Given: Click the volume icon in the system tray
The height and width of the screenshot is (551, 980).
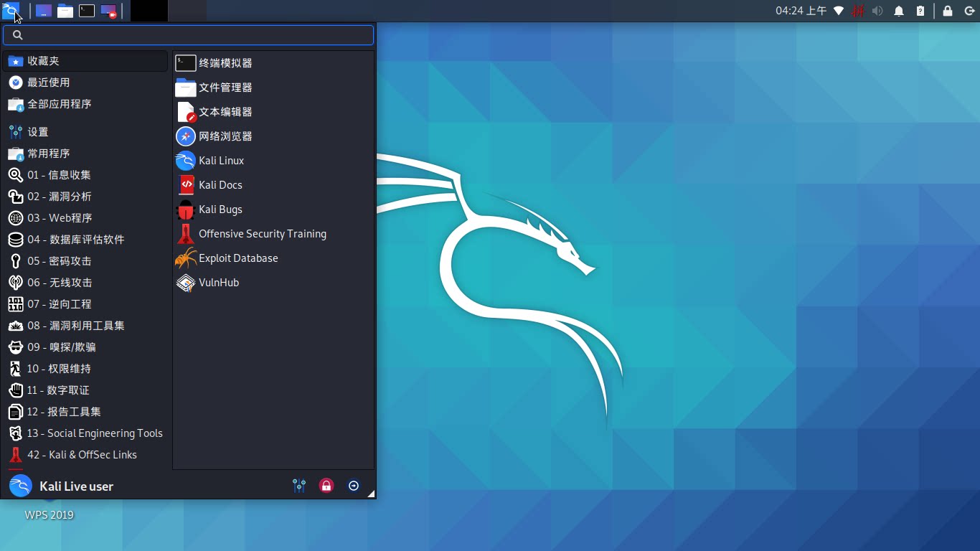Looking at the screenshot, I should [x=877, y=11].
